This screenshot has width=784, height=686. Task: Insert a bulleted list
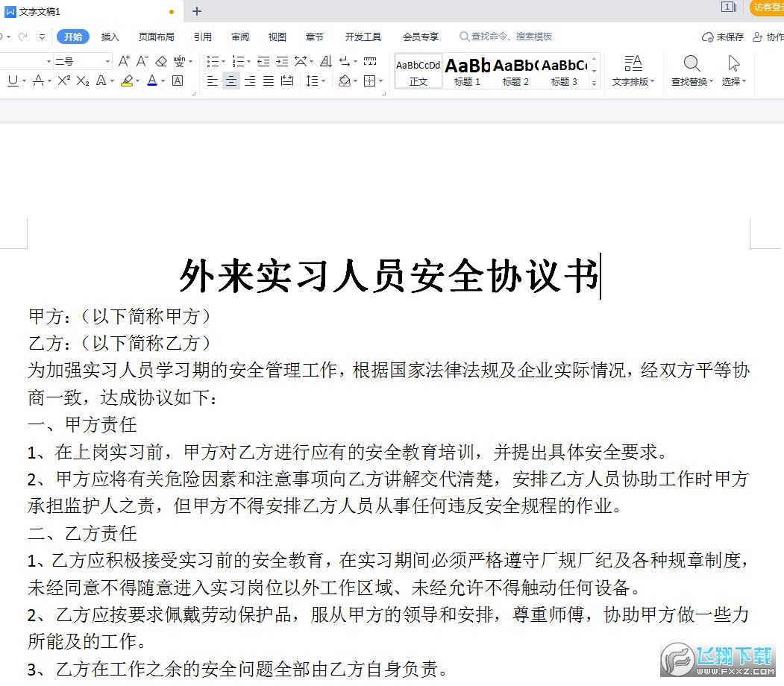213,61
